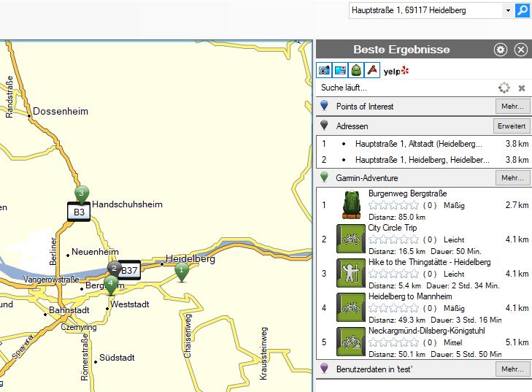This screenshot has width=532, height=392.
Task: Click the Erweitert button for Adressen
Action: click(x=512, y=126)
